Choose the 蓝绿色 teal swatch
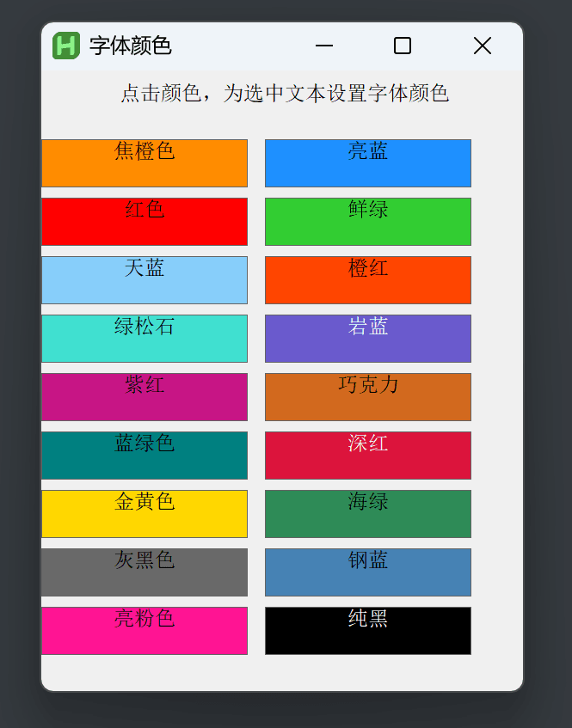The height and width of the screenshot is (728, 572). click(145, 456)
